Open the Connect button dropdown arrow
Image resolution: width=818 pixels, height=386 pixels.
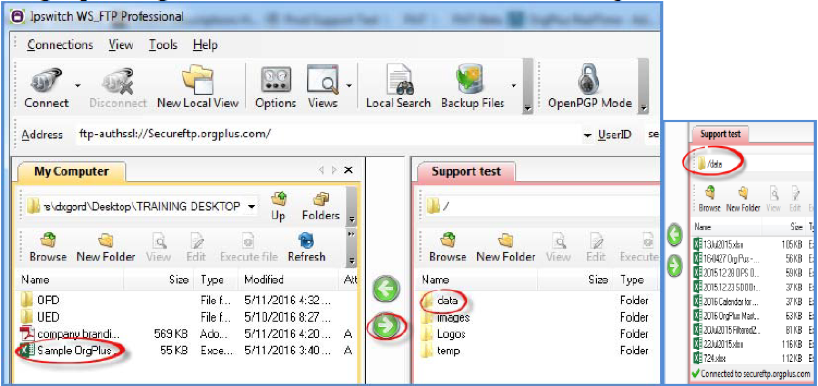[x=77, y=85]
